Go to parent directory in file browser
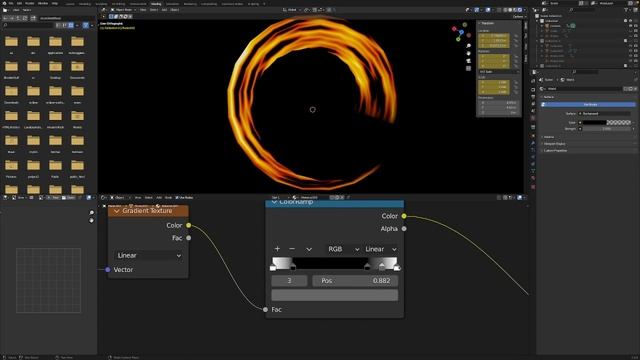Image resolution: width=640 pixels, height=360 pixels. pos(18,18)
